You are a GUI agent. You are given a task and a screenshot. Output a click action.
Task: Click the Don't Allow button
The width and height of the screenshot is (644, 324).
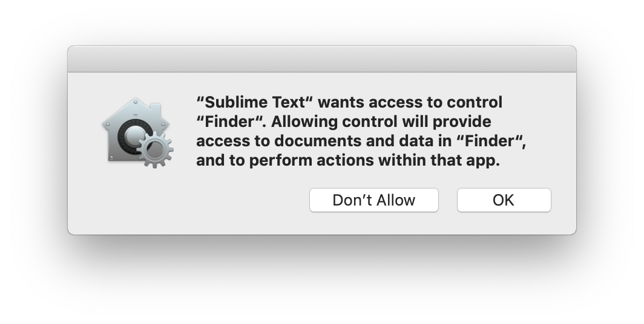tap(373, 200)
